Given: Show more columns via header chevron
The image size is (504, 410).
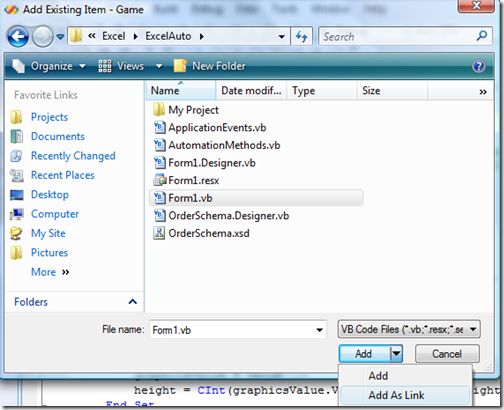Looking at the screenshot, I should 483,92.
